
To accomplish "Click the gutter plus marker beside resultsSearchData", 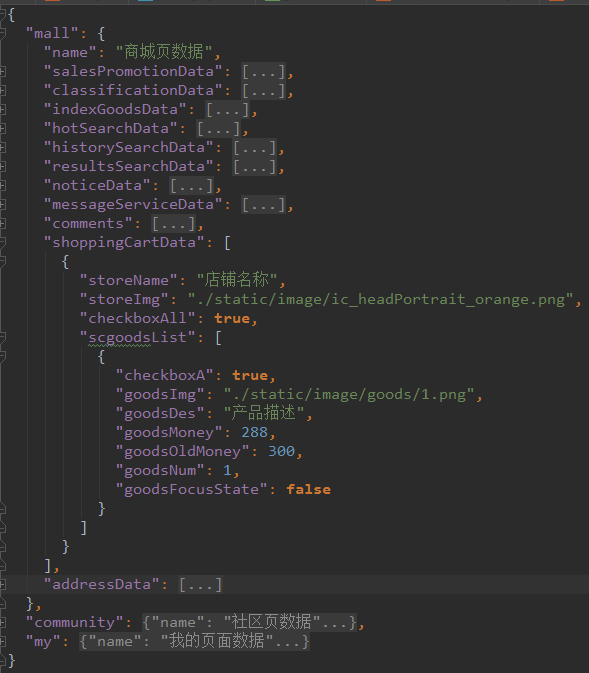I will pos(3,166).
